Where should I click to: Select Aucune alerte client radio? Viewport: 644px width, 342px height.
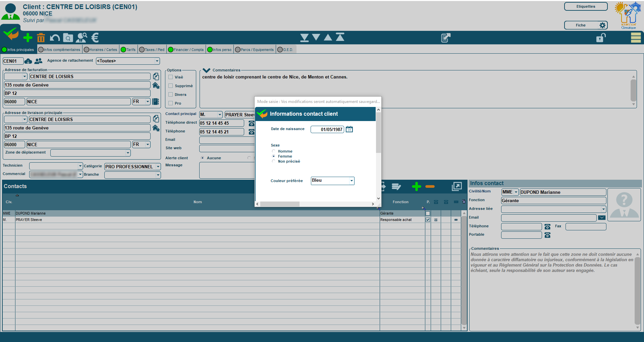[x=202, y=158]
